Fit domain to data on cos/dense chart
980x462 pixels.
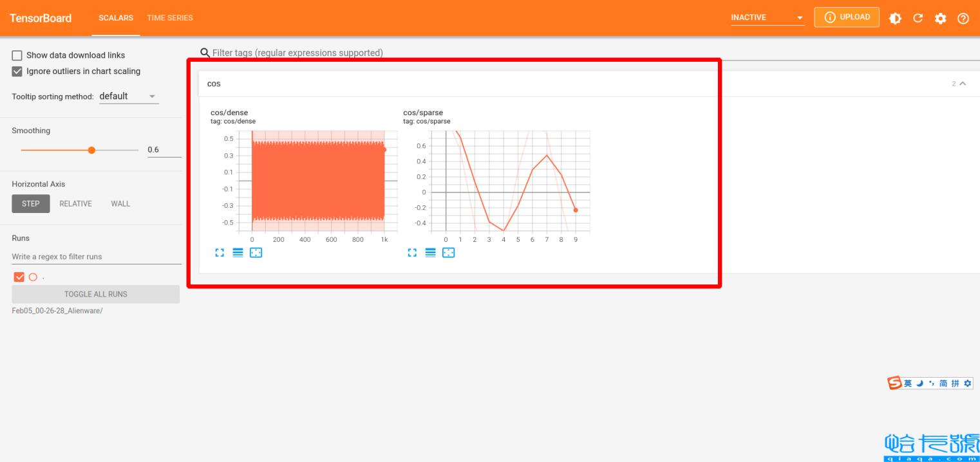[256, 253]
